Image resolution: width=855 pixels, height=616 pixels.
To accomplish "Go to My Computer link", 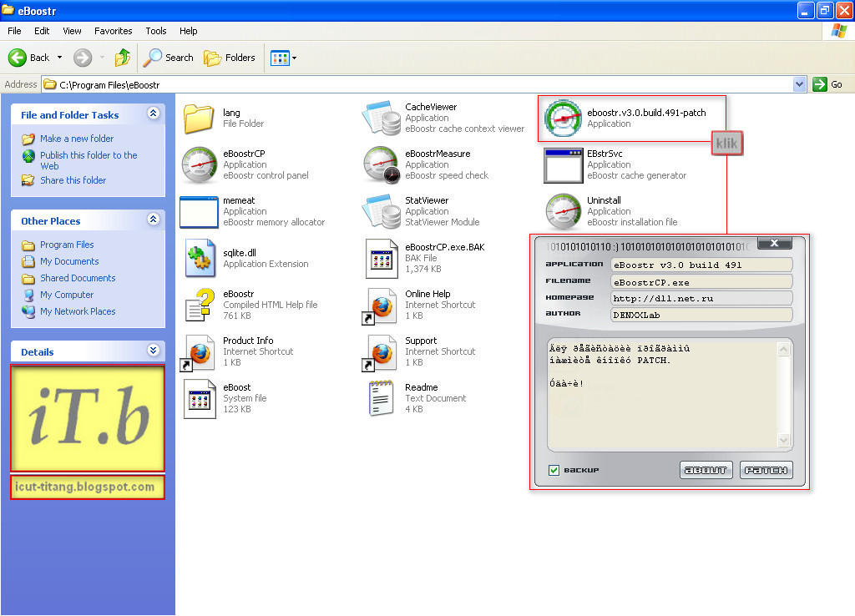I will point(67,295).
